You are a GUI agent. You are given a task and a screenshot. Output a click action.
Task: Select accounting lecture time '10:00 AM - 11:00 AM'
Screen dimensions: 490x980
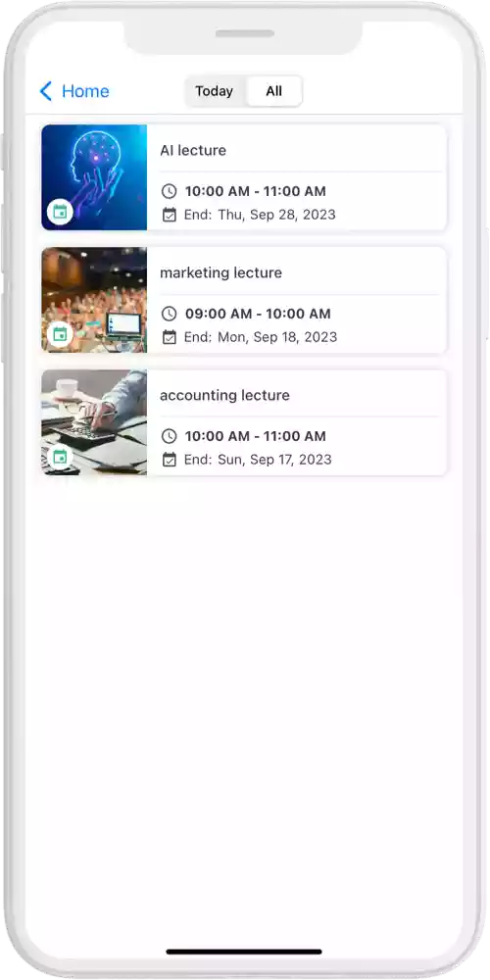click(256, 436)
